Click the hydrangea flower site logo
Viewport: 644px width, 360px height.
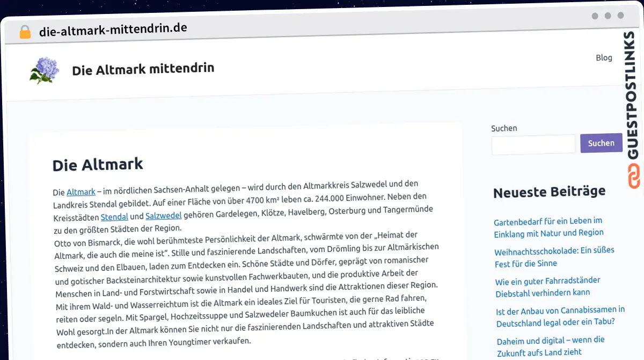(x=44, y=71)
